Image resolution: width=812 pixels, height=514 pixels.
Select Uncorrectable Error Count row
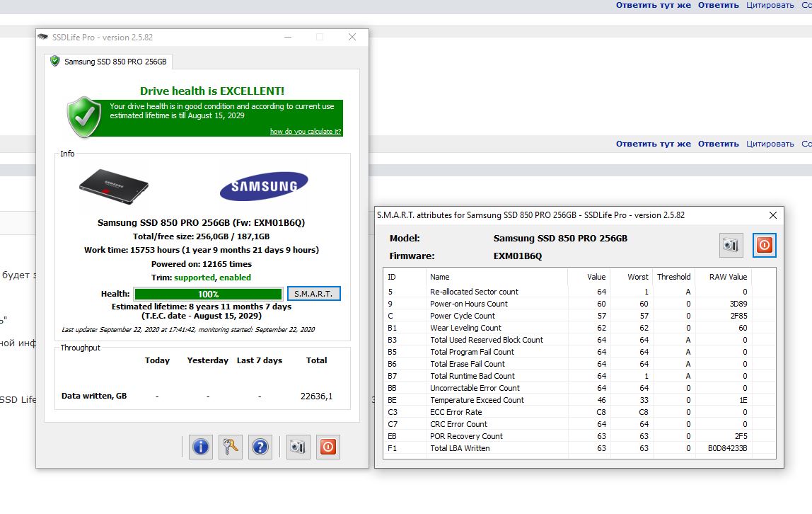click(579, 388)
